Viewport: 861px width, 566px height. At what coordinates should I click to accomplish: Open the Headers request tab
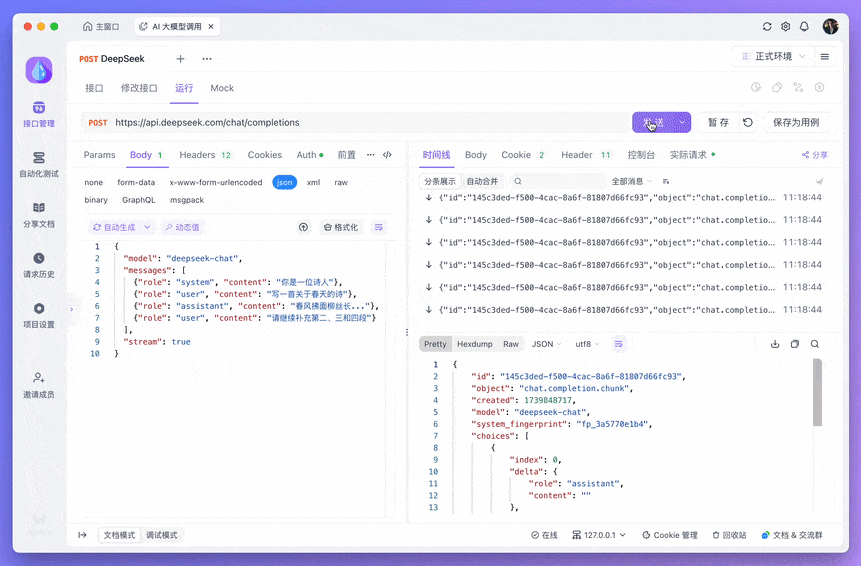[x=205, y=155]
